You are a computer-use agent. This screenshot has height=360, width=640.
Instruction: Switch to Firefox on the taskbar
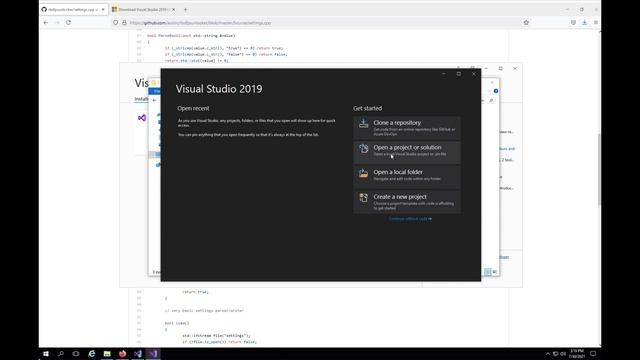[122, 354]
